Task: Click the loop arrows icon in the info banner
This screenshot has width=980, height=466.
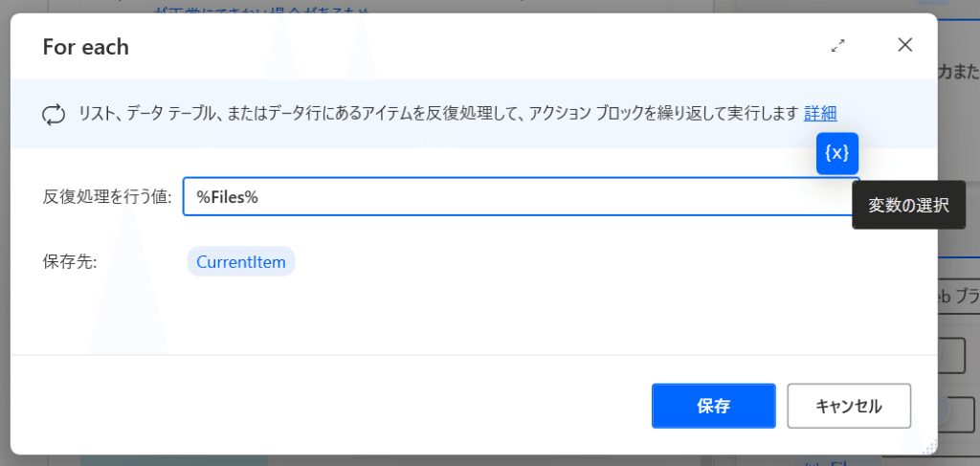Action: tap(54, 115)
